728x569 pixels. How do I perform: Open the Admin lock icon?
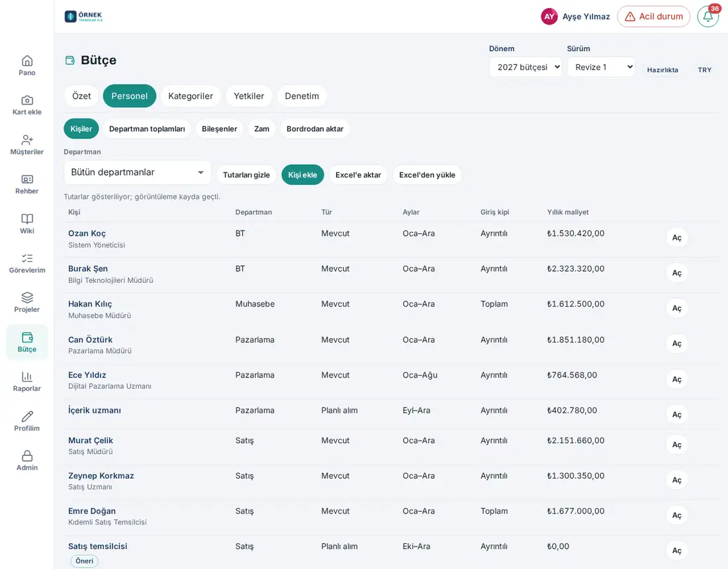(27, 456)
